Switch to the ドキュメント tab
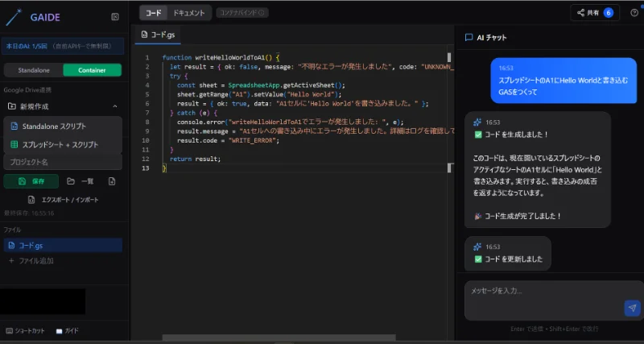The height and width of the screenshot is (344, 644). [190, 12]
